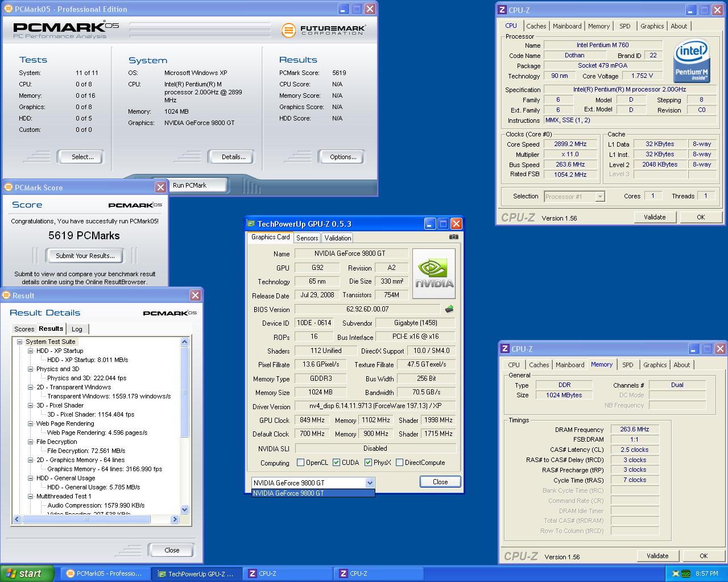Open the GPU selection dropdown in GPU-Z

[x=370, y=483]
